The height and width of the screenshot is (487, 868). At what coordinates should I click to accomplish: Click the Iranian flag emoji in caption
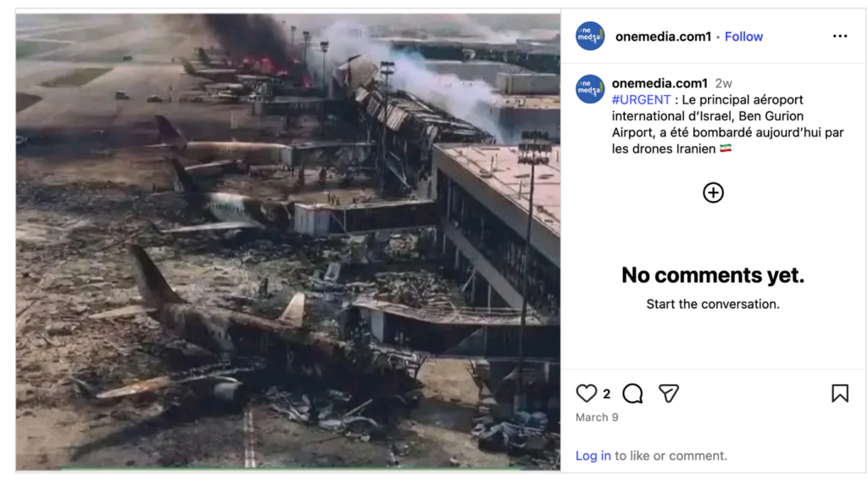726,148
